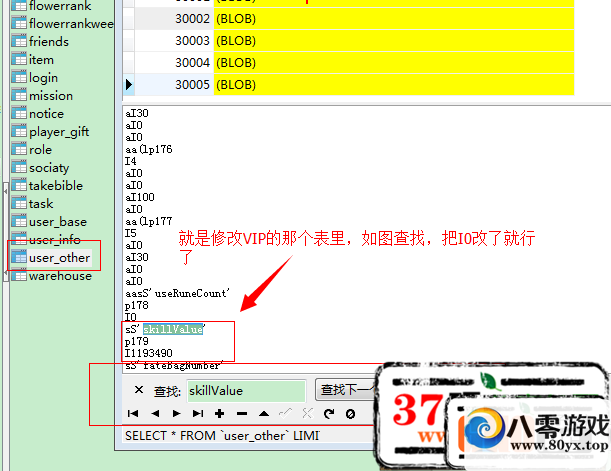Viewport: 611px width, 471px height.
Task: Go to previous record
Action: point(155,413)
